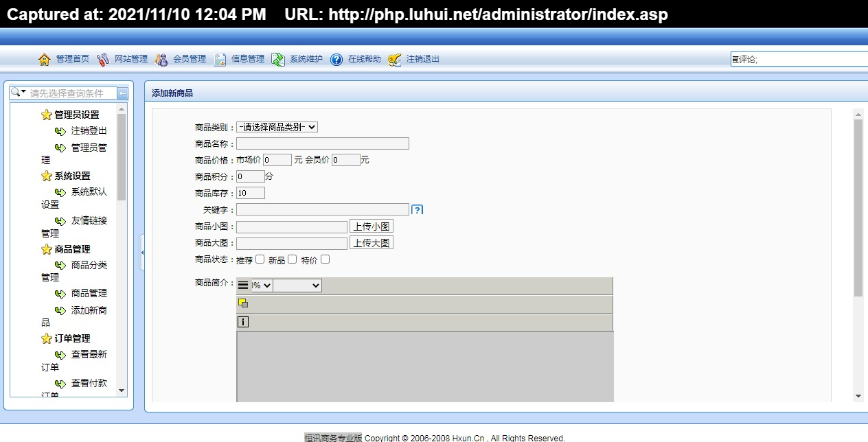The height and width of the screenshot is (442, 868).
Task: Click sidebar scrollbar down arrow
Action: [122, 391]
